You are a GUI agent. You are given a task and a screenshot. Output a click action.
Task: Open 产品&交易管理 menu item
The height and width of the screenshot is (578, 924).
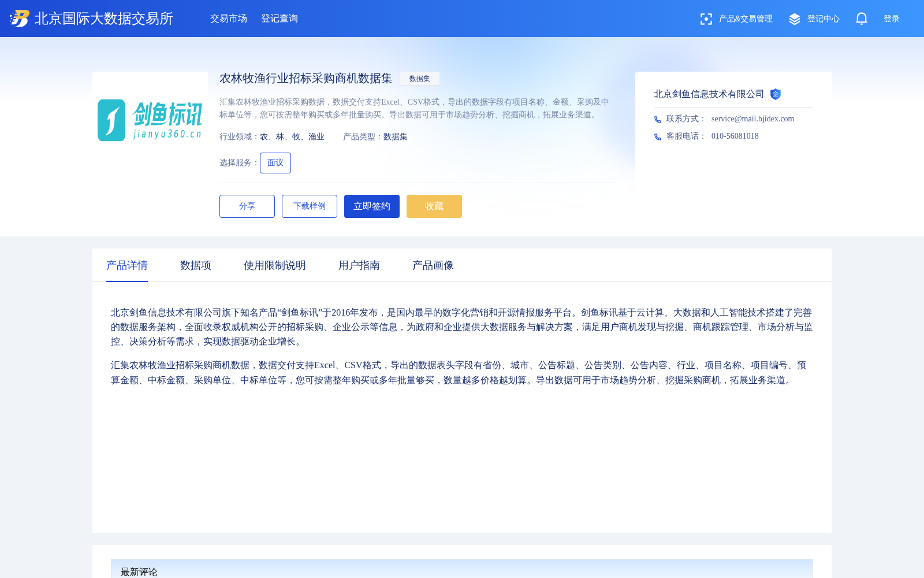pyautogui.click(x=746, y=19)
